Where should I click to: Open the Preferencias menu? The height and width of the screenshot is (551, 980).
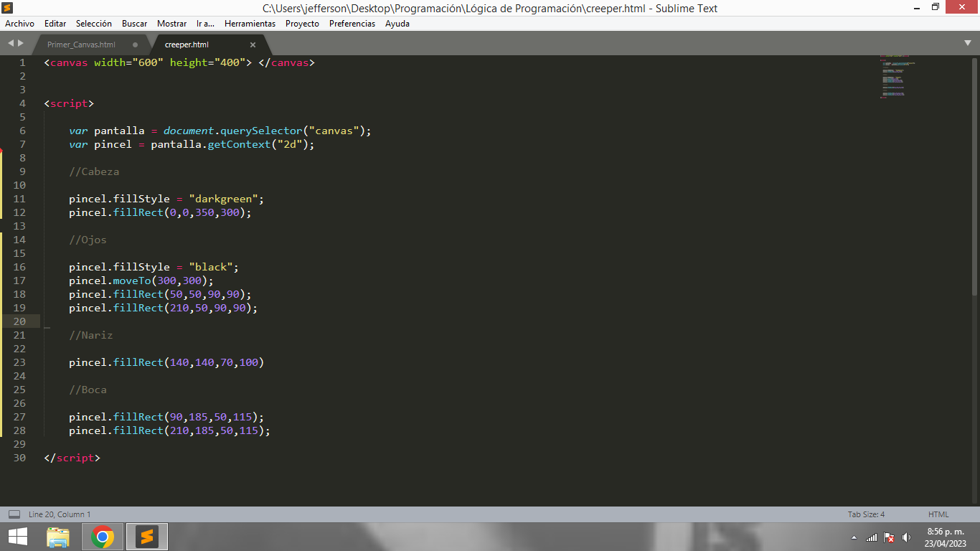(352, 24)
